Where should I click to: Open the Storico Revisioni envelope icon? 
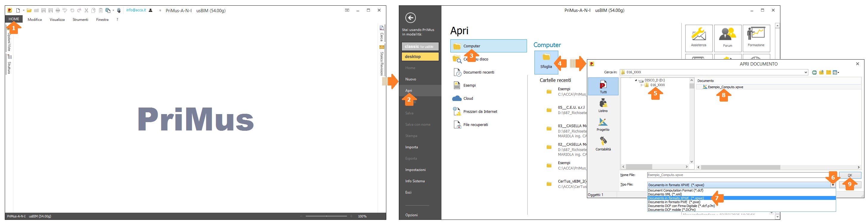click(382, 47)
